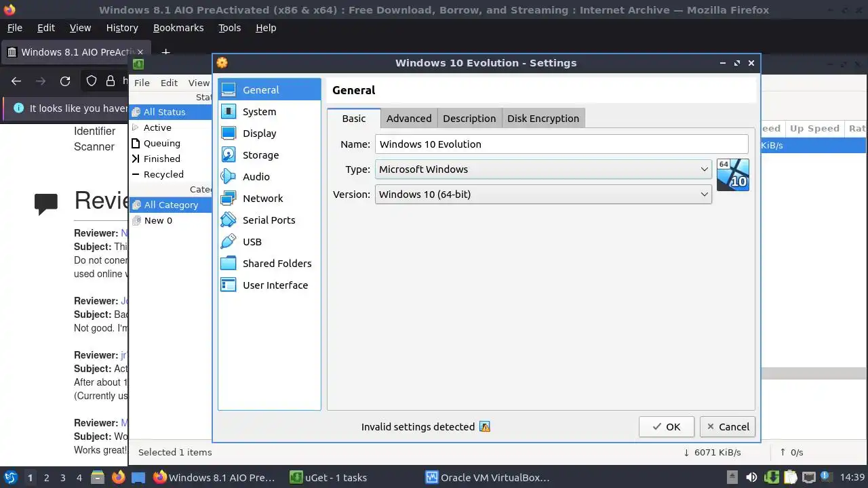Select Finished status in uGet
Screen dimensions: 868x488
(171, 159)
